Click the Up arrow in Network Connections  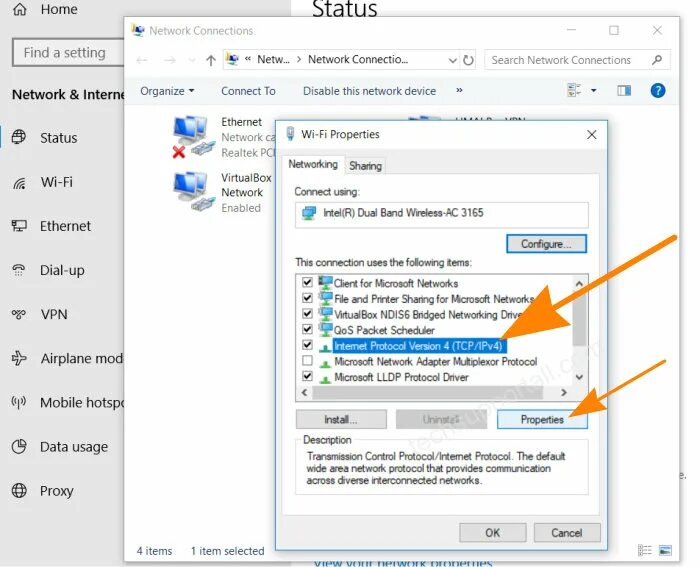tap(211, 60)
